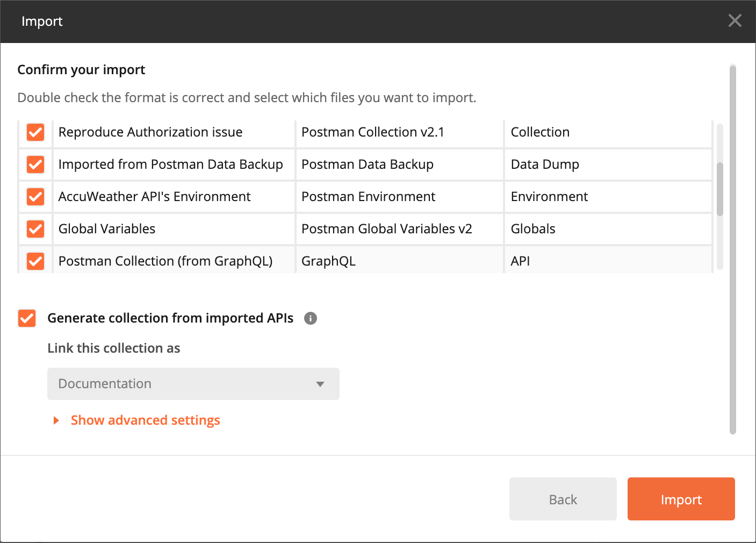Viewport: 756px width, 543px height.
Task: Click the 'Import' dialog title text
Action: point(42,22)
